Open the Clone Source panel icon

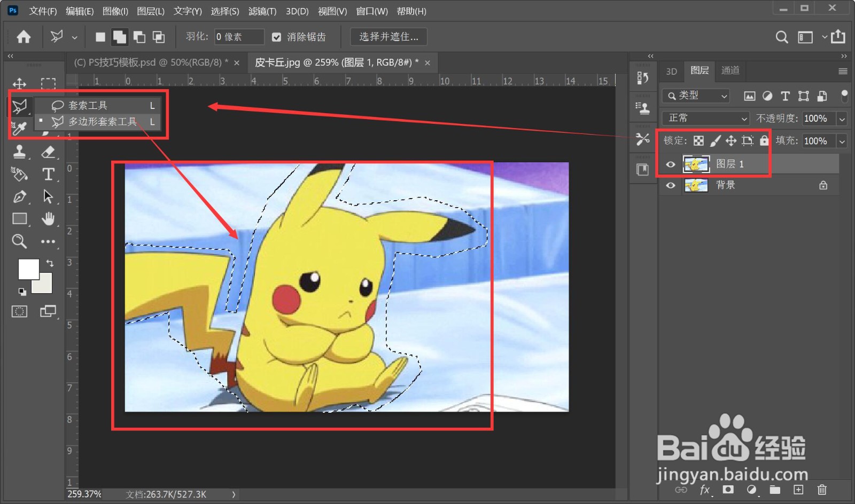click(643, 108)
